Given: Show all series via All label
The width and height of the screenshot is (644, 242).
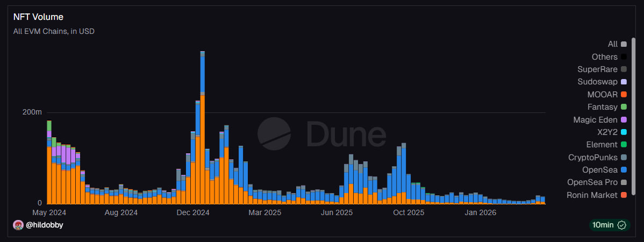Looking at the screenshot, I should 612,44.
